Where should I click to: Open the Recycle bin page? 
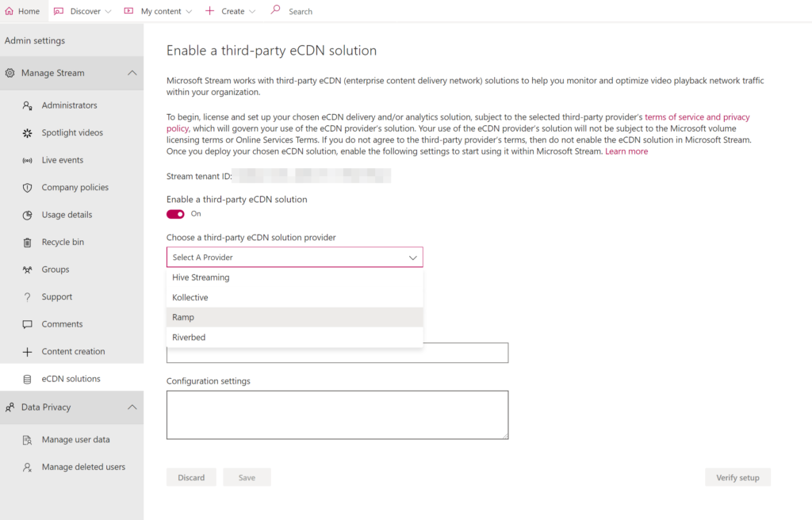pos(72,242)
